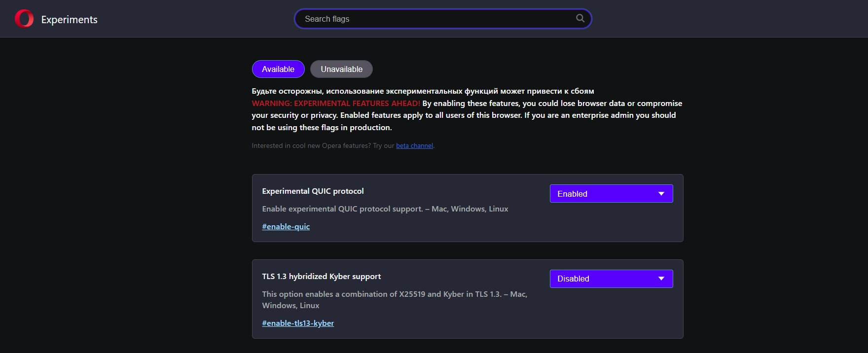This screenshot has width=868, height=353.
Task: Click the arrow on the QUIC Enabled dropdown
Action: [x=661, y=194]
